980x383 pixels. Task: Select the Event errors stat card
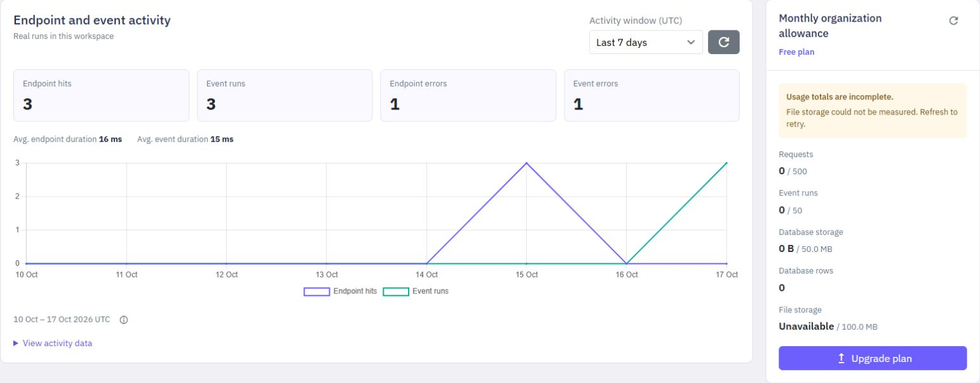652,95
